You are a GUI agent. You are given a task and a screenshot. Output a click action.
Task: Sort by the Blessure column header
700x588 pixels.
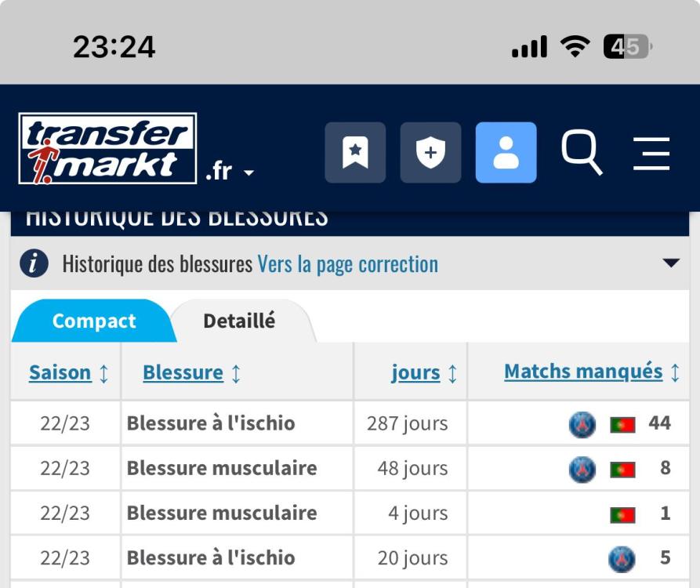pyautogui.click(x=183, y=372)
